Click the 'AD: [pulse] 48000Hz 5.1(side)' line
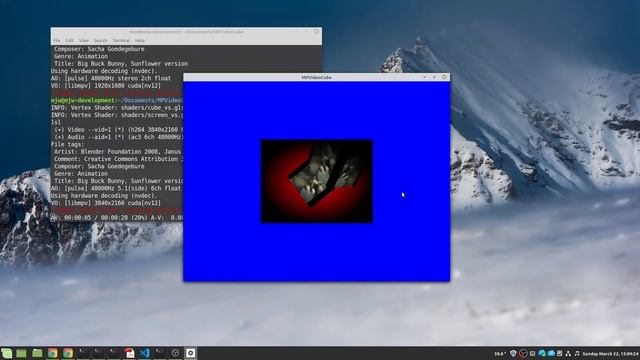 (116, 188)
